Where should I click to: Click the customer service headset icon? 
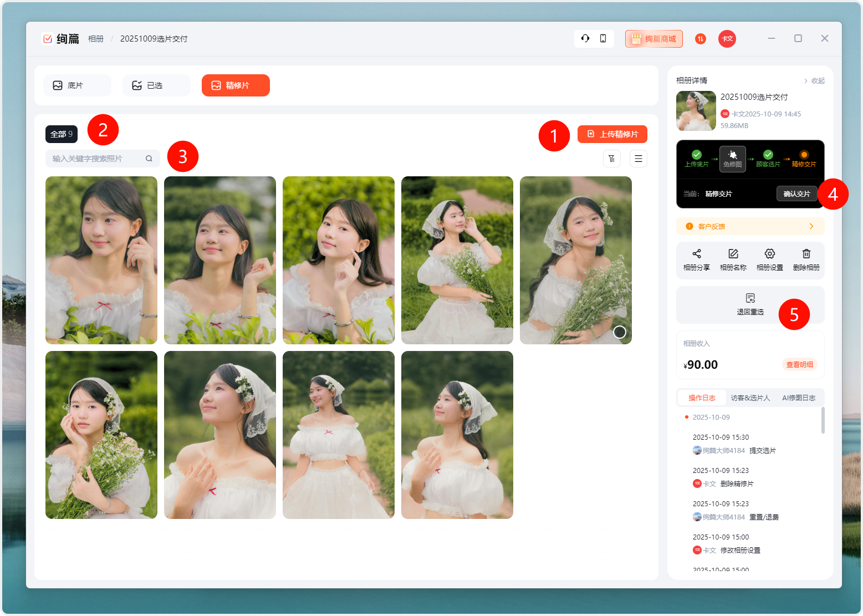(x=585, y=38)
